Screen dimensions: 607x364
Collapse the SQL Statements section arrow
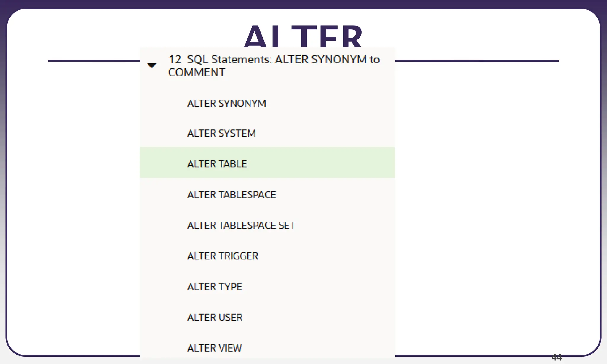click(x=151, y=65)
